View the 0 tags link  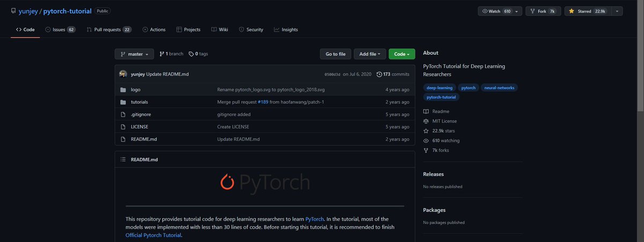point(198,54)
